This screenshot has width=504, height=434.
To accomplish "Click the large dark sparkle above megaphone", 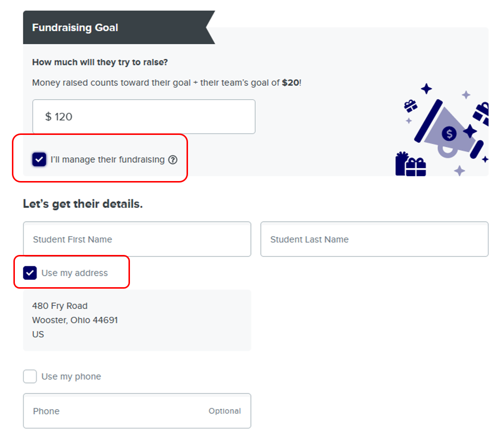I will (426, 89).
